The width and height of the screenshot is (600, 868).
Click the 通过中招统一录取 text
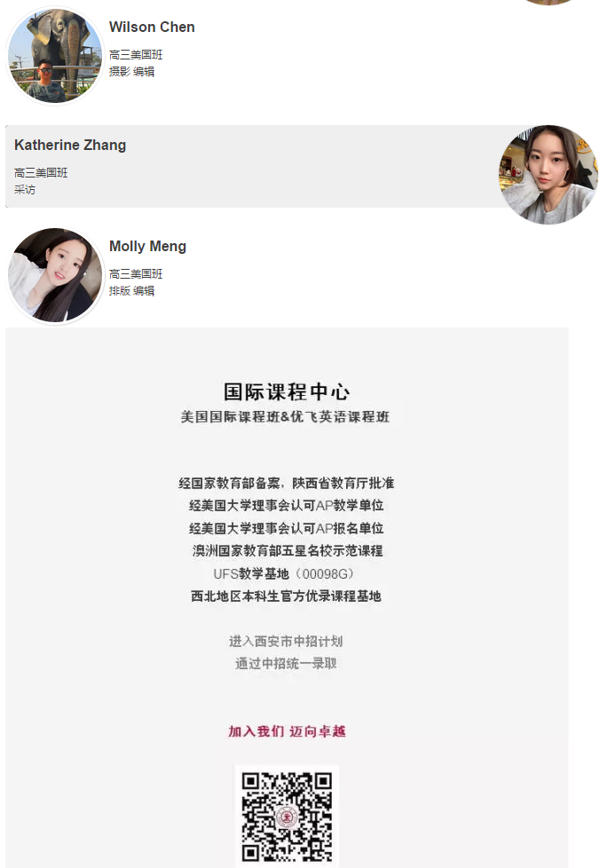(x=286, y=663)
